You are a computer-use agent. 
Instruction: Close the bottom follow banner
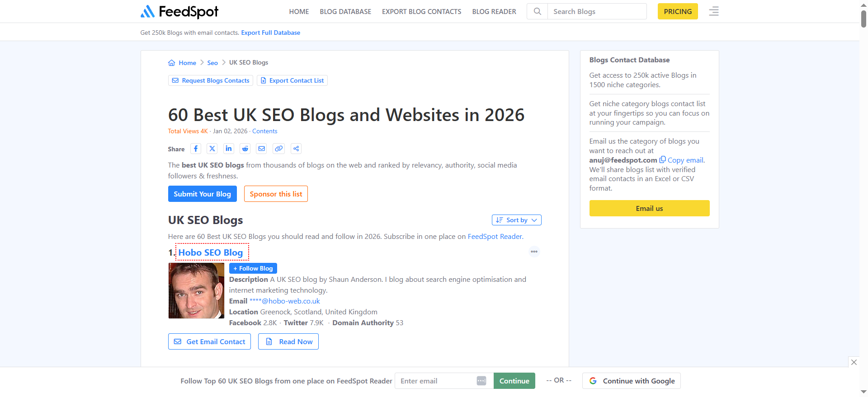coord(854,362)
